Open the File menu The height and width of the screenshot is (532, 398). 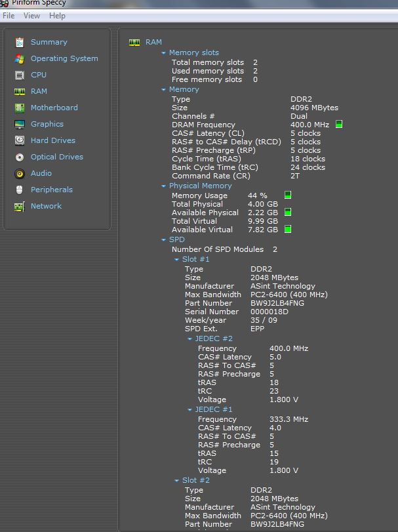[9, 16]
